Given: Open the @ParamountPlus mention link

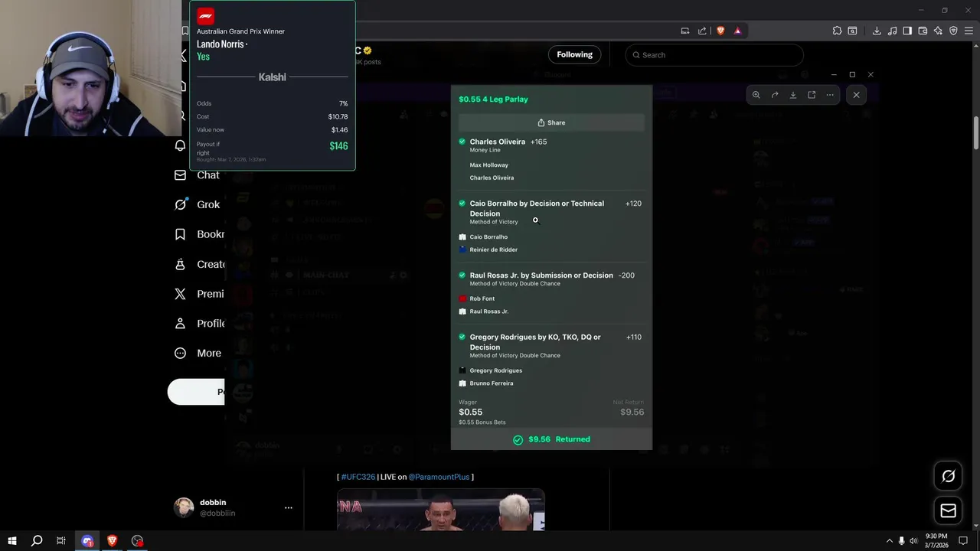Looking at the screenshot, I should click(439, 477).
